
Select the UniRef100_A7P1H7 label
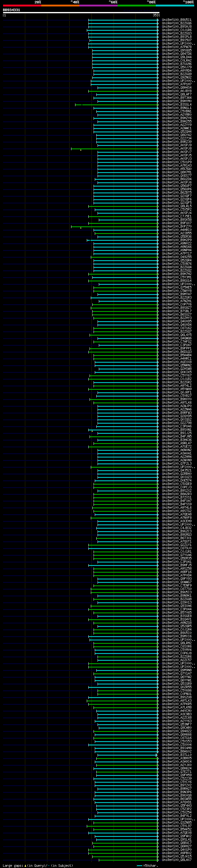pos(176,84)
